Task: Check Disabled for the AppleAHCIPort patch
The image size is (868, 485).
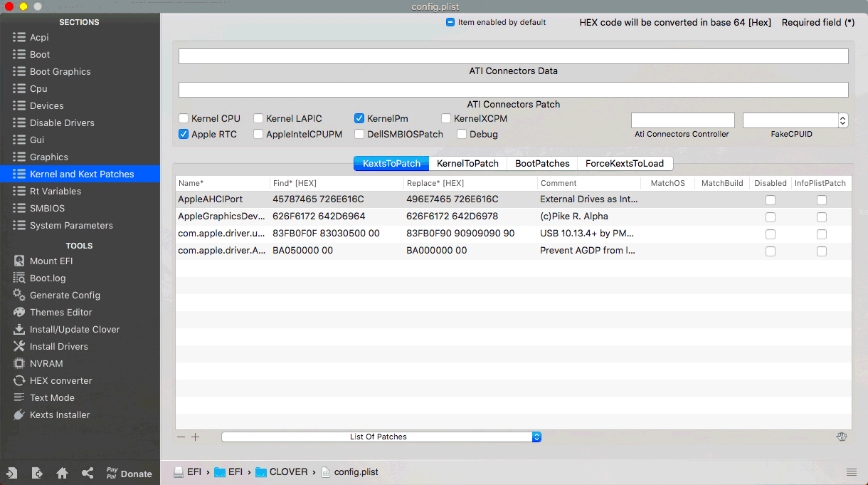Action: (771, 199)
